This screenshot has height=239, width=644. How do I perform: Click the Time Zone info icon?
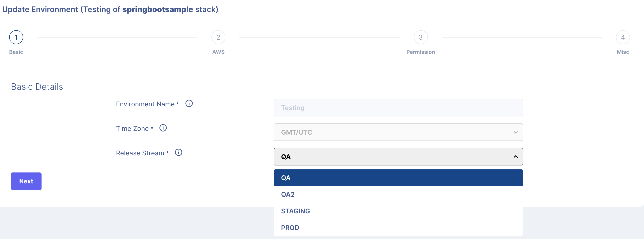163,128
